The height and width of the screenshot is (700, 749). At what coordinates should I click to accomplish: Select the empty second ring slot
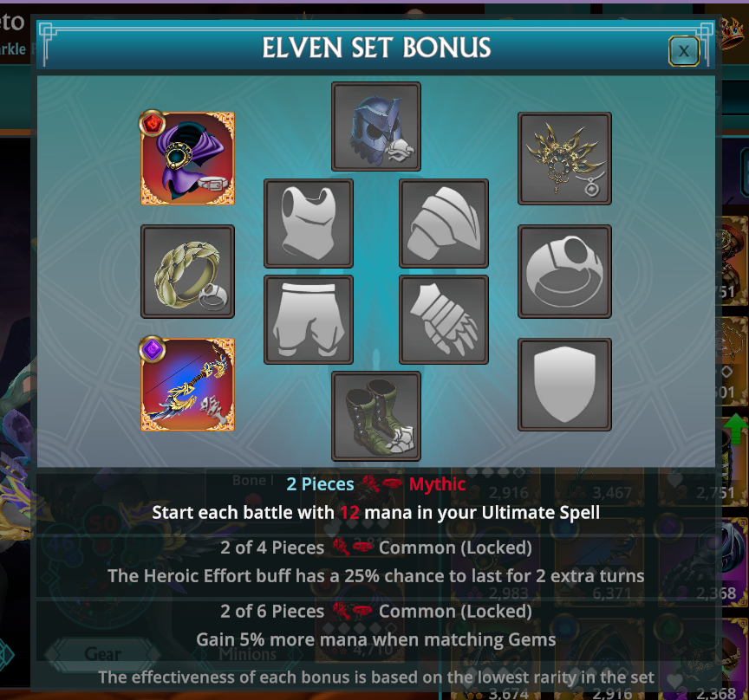coord(564,271)
